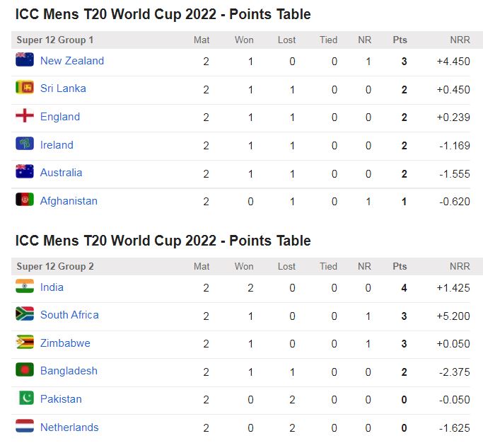Image resolution: width=483 pixels, height=448 pixels.
Task: Click the Sri Lanka flag icon
Action: click(25, 88)
